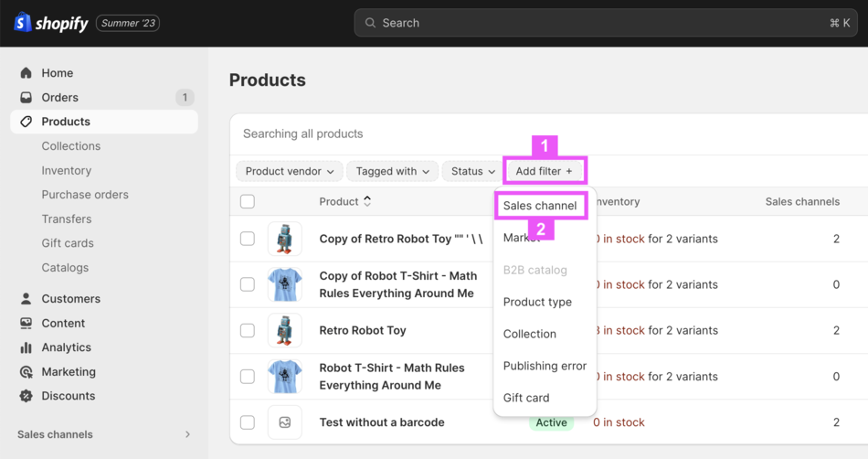Image resolution: width=868 pixels, height=459 pixels.
Task: Choose B2B catalog from filter menu
Action: pyautogui.click(x=535, y=271)
